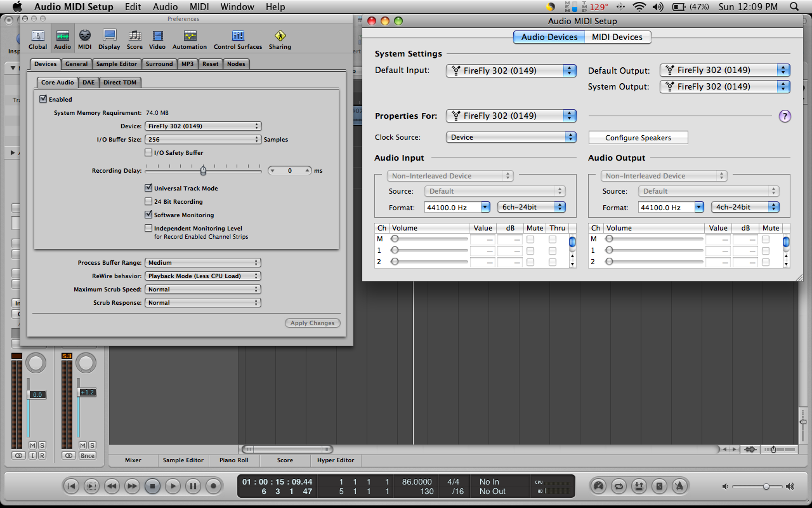Toggle the Low Latency Mode button

[598, 486]
